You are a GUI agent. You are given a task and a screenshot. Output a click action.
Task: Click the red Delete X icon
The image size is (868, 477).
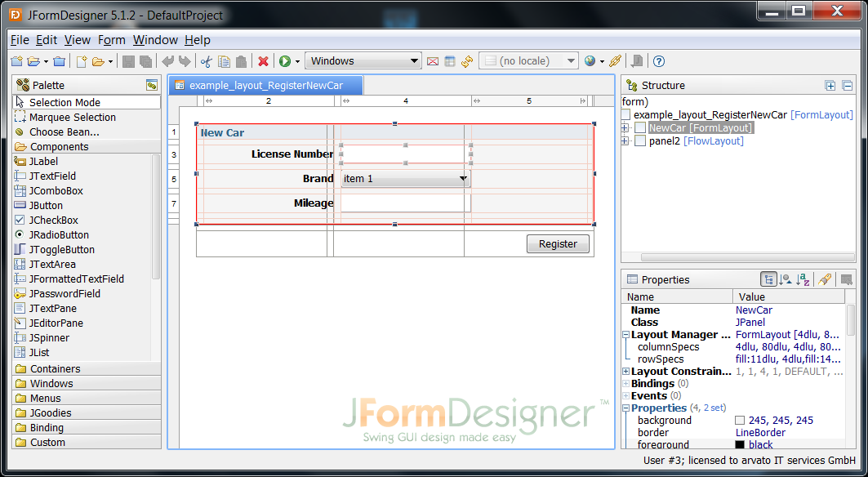(264, 61)
